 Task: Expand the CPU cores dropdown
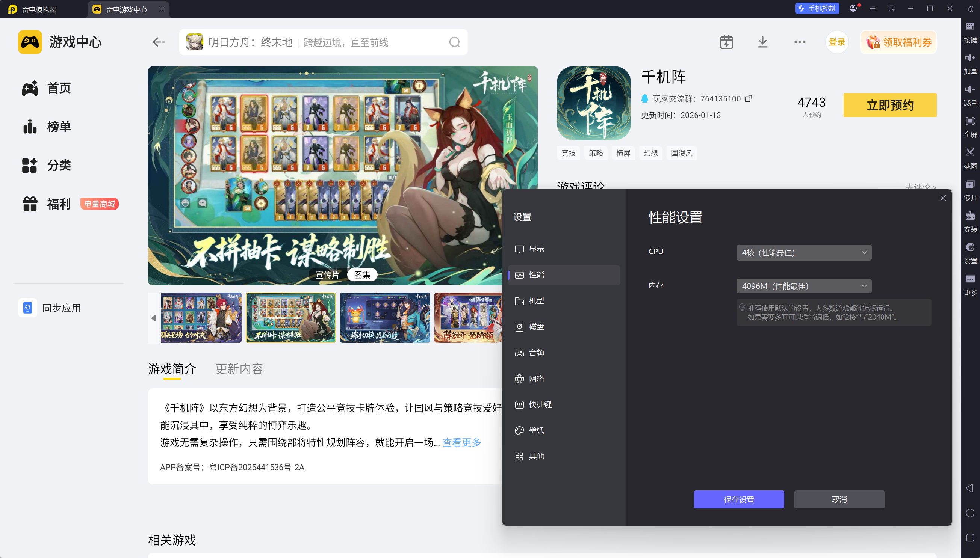coord(804,253)
